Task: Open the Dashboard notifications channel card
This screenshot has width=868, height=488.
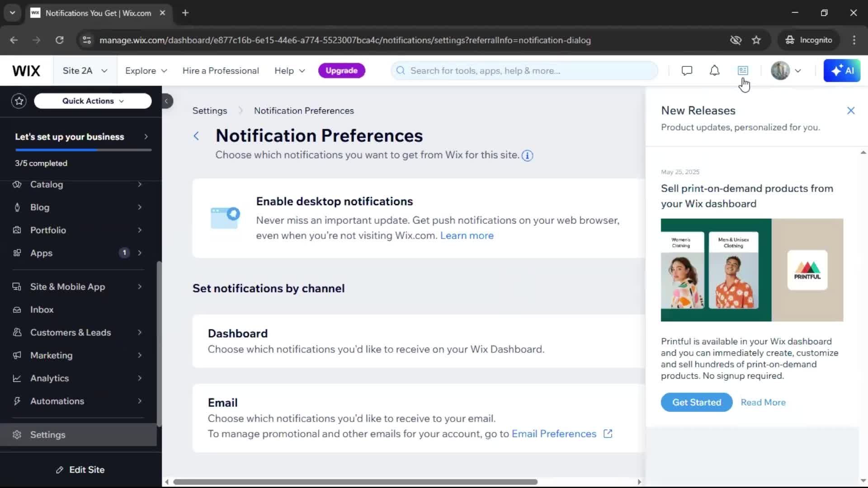Action: [x=418, y=341]
